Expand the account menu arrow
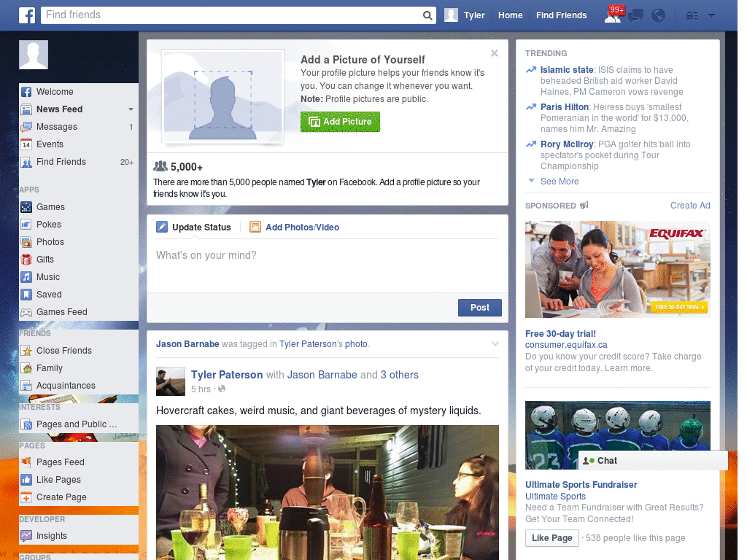Screen dimensions: 747x560 [x=711, y=15]
